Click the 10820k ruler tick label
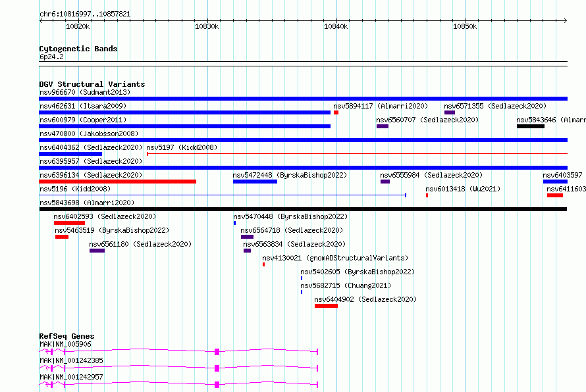Image resolution: width=586 pixels, height=392 pixels. (x=78, y=26)
